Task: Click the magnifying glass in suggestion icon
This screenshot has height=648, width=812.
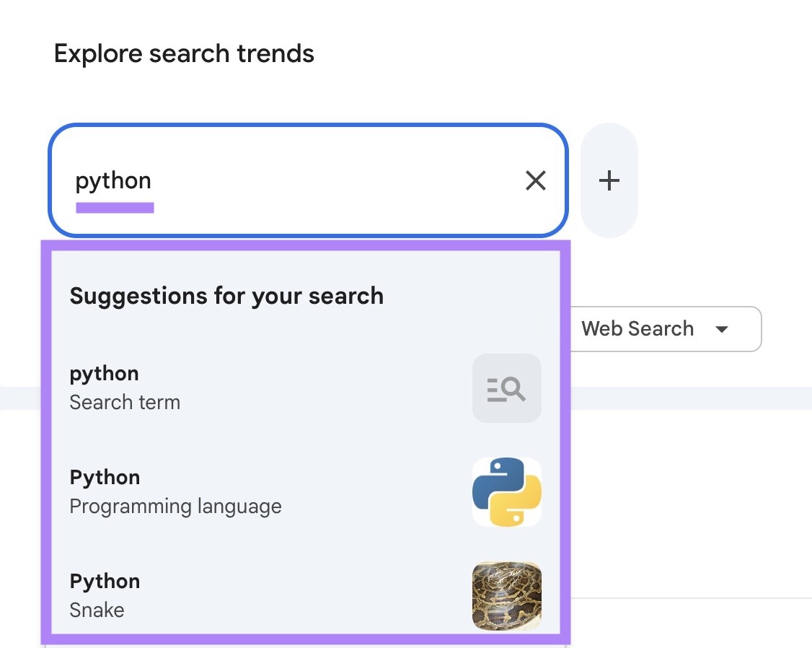Action: point(506,388)
